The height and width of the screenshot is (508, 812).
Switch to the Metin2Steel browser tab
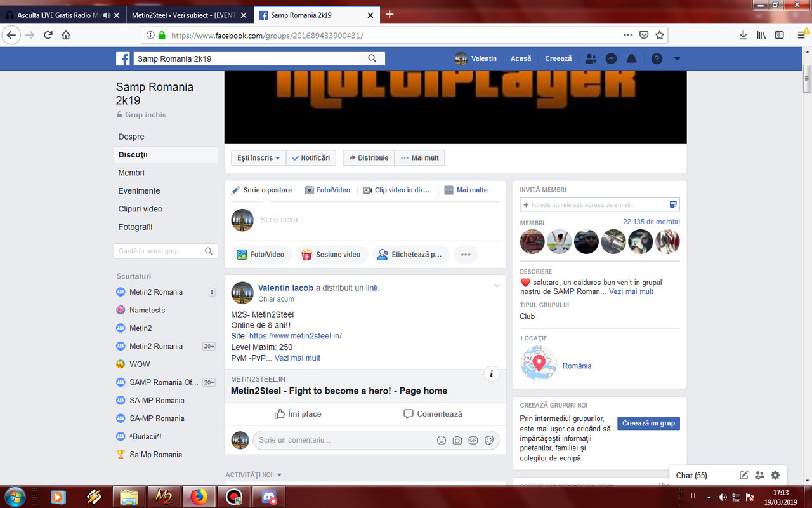(x=184, y=15)
